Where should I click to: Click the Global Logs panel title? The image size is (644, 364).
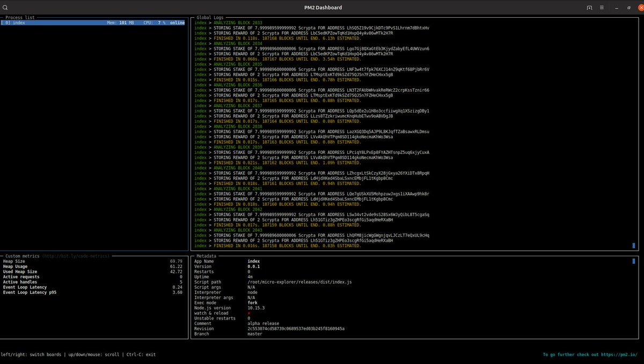[x=211, y=18]
